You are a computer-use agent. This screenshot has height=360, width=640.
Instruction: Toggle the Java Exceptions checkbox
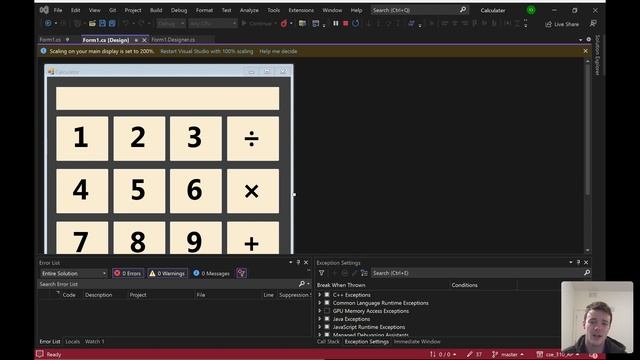[327, 319]
